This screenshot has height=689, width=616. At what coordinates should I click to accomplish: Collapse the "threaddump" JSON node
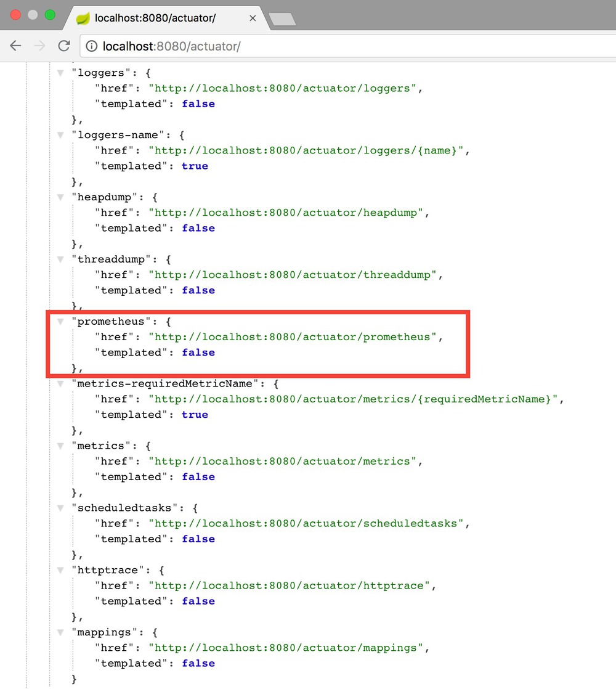(x=60, y=259)
